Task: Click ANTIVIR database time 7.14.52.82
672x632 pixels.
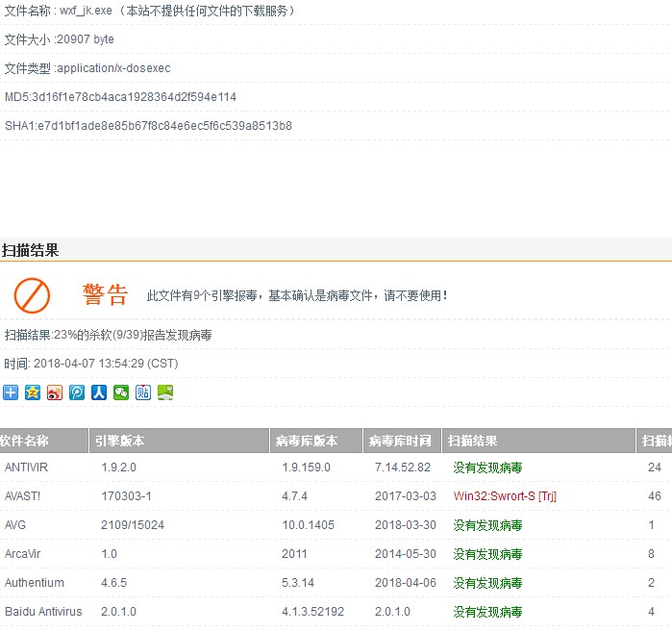Action: (x=403, y=467)
